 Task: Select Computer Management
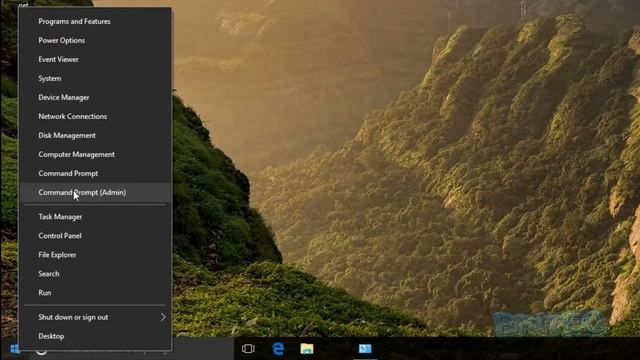[x=95, y=154]
